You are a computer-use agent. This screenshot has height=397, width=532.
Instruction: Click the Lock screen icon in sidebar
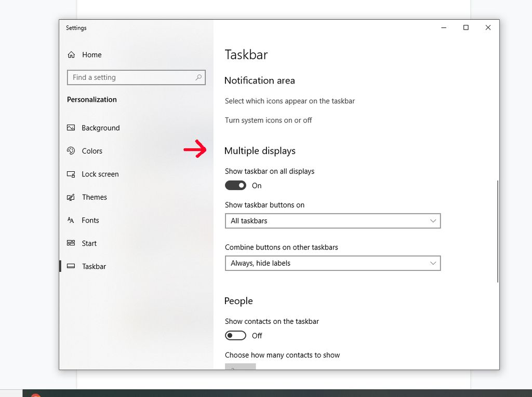[x=71, y=174]
